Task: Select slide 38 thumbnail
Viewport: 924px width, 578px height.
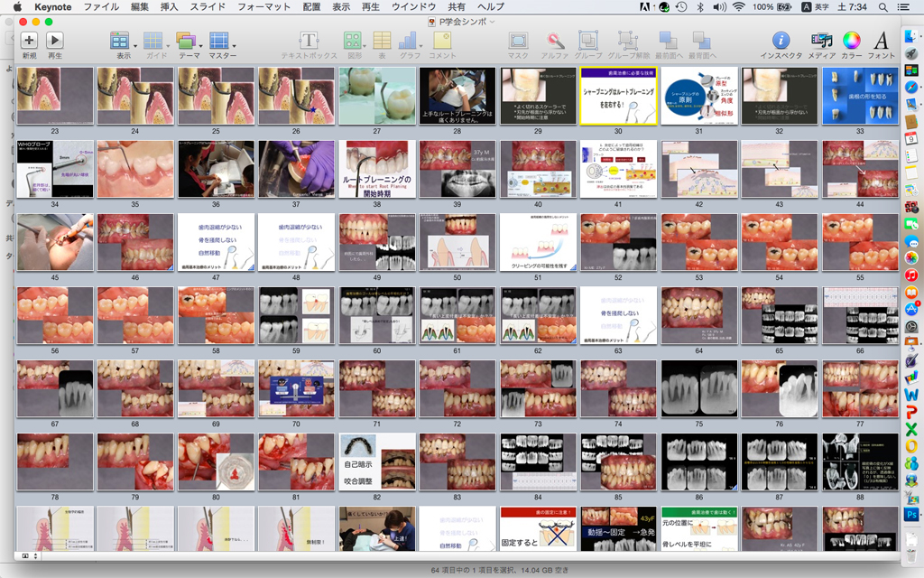Action: tap(376, 169)
